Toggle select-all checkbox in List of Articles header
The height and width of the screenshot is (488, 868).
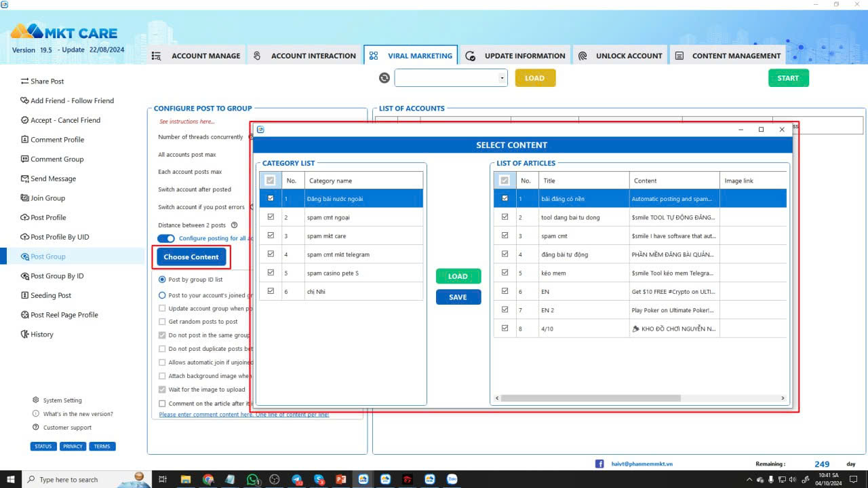[x=504, y=181]
